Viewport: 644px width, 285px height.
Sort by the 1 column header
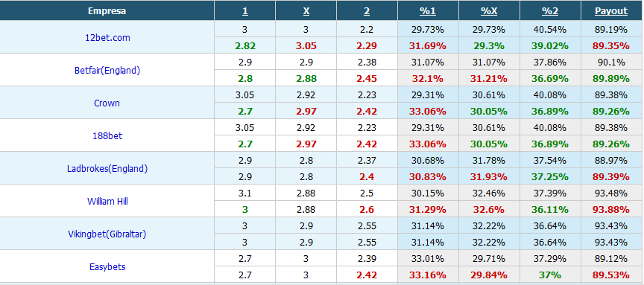point(244,11)
